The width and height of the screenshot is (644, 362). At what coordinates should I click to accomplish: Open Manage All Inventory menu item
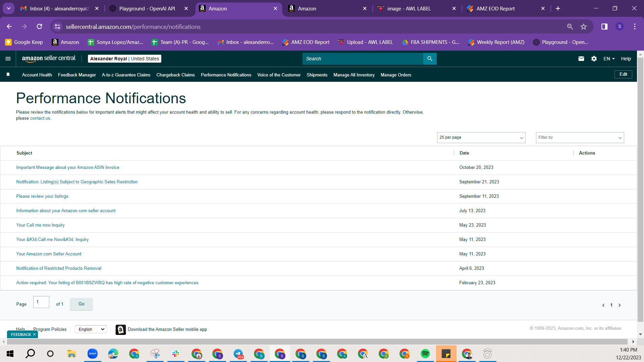point(354,75)
